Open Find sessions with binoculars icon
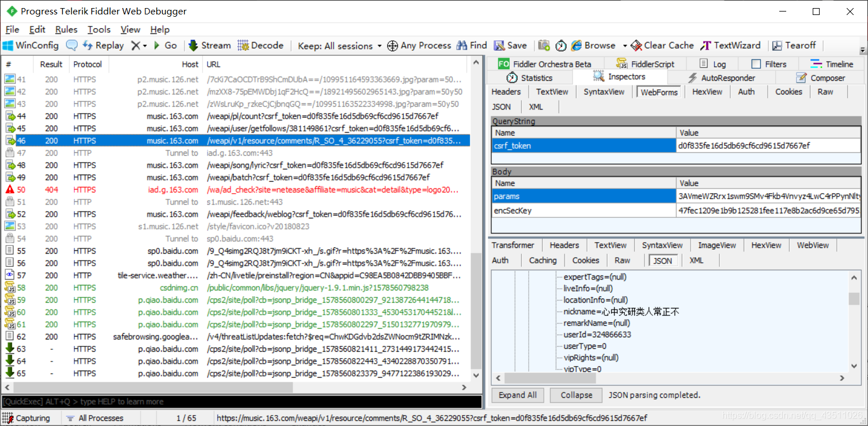This screenshot has width=868, height=426. click(x=472, y=45)
